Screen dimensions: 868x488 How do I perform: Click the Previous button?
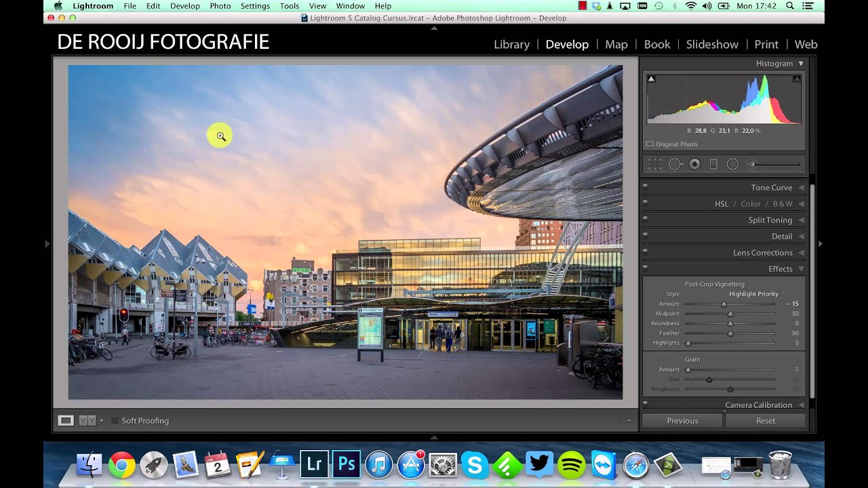682,421
